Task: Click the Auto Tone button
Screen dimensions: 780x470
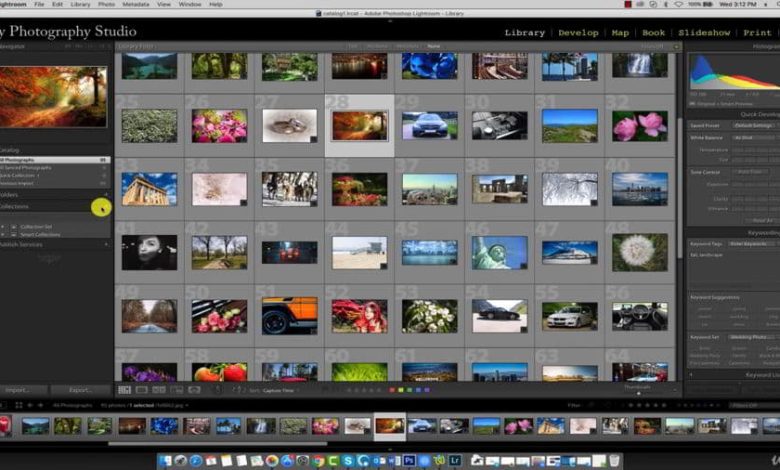Action: point(750,172)
